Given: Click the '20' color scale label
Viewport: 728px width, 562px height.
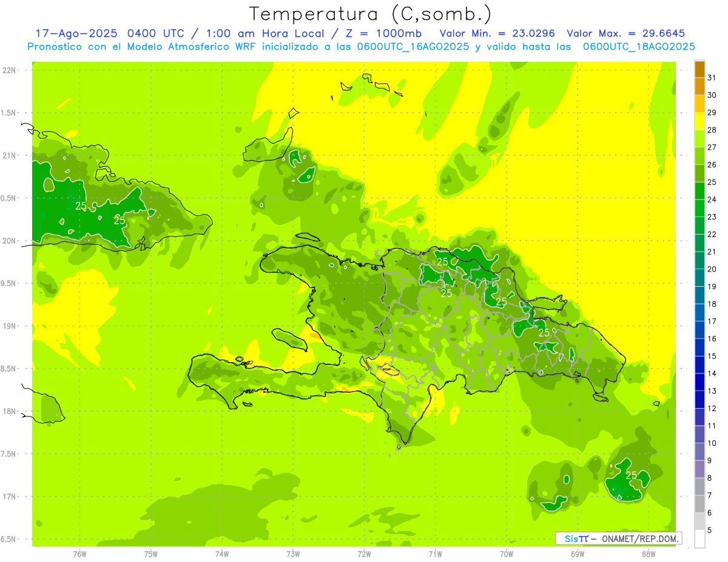Looking at the screenshot, I should (712, 269).
